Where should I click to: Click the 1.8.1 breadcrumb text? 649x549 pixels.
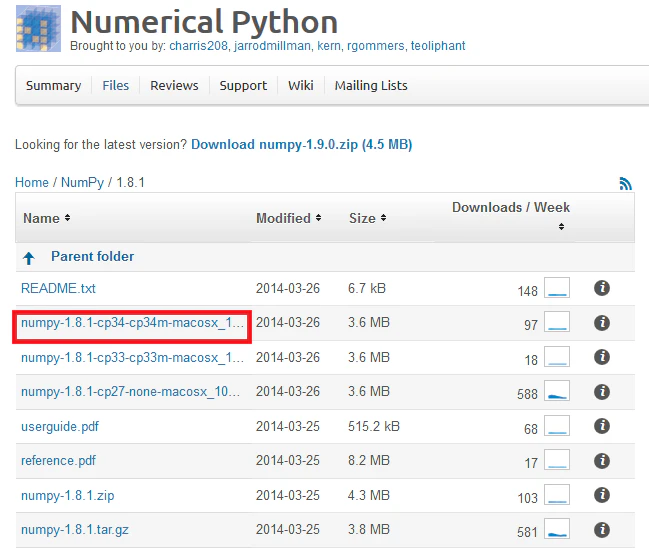pyautogui.click(x=131, y=183)
